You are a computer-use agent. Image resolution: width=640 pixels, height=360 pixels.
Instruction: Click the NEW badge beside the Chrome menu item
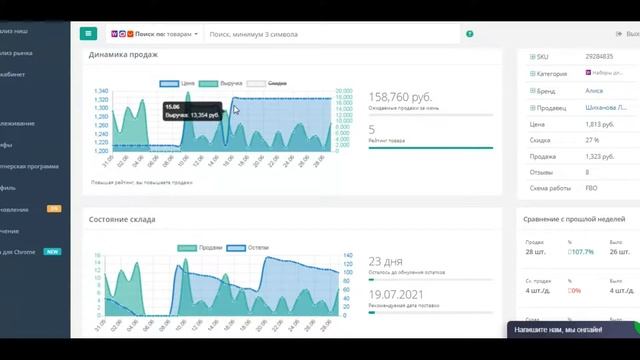(52, 252)
